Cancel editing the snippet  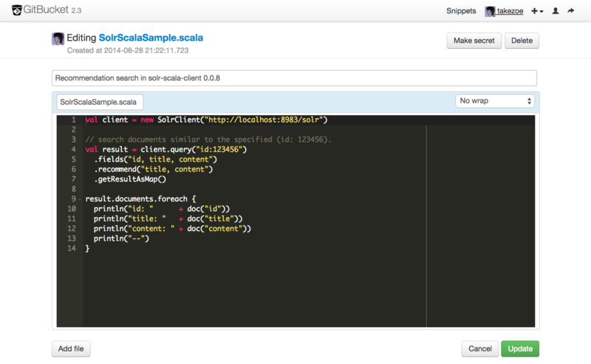479,348
